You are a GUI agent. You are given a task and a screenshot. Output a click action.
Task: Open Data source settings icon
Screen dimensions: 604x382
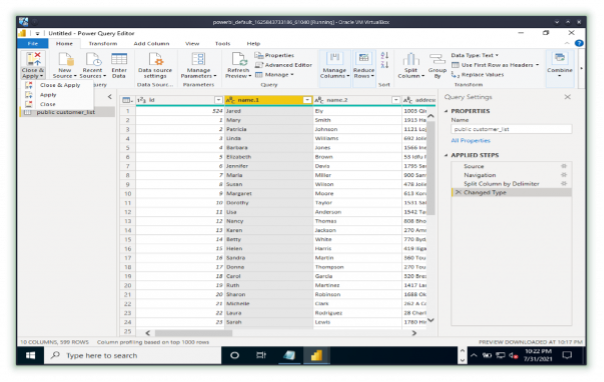tap(155, 60)
